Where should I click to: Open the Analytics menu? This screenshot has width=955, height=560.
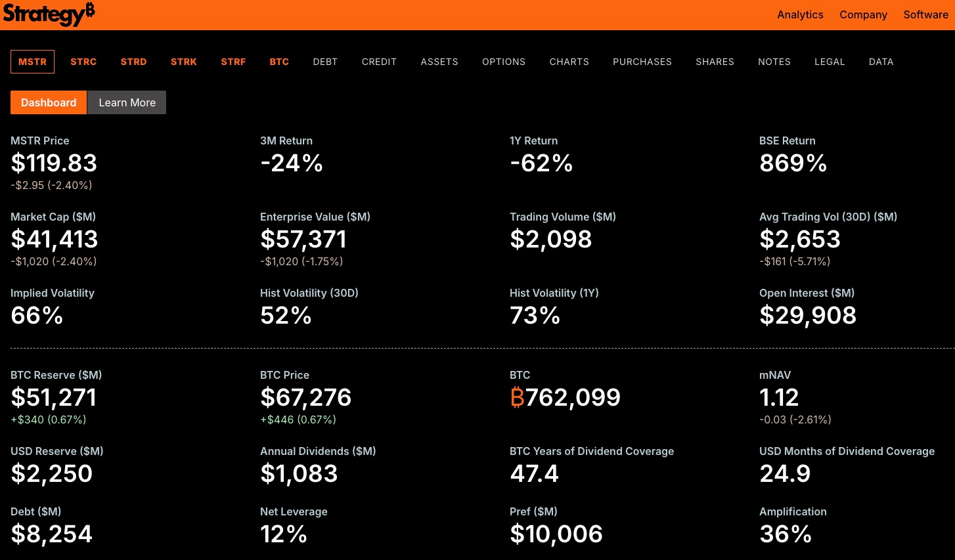point(800,14)
